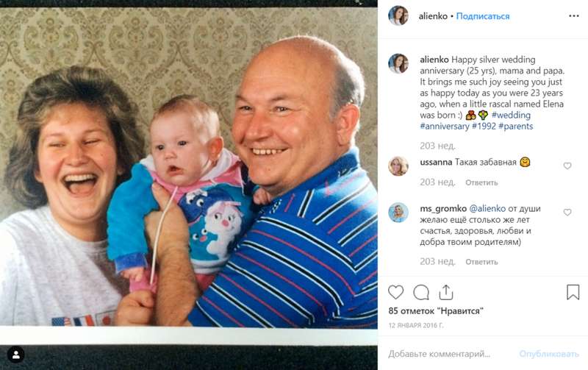Open ussanna's profile avatar

click(398, 166)
